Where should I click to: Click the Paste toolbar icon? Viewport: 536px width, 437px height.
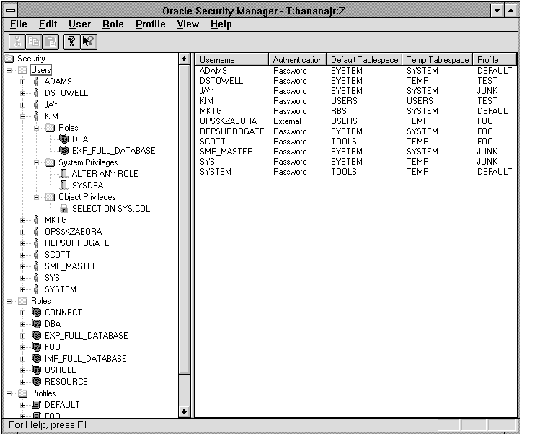coord(51,42)
